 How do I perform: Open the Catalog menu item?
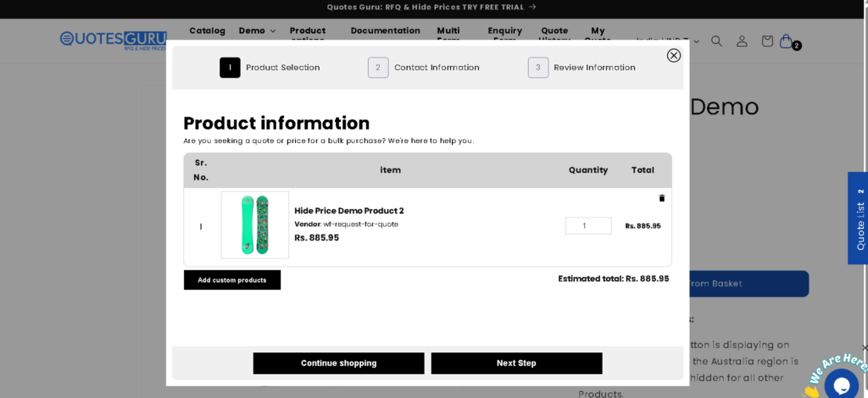(207, 30)
